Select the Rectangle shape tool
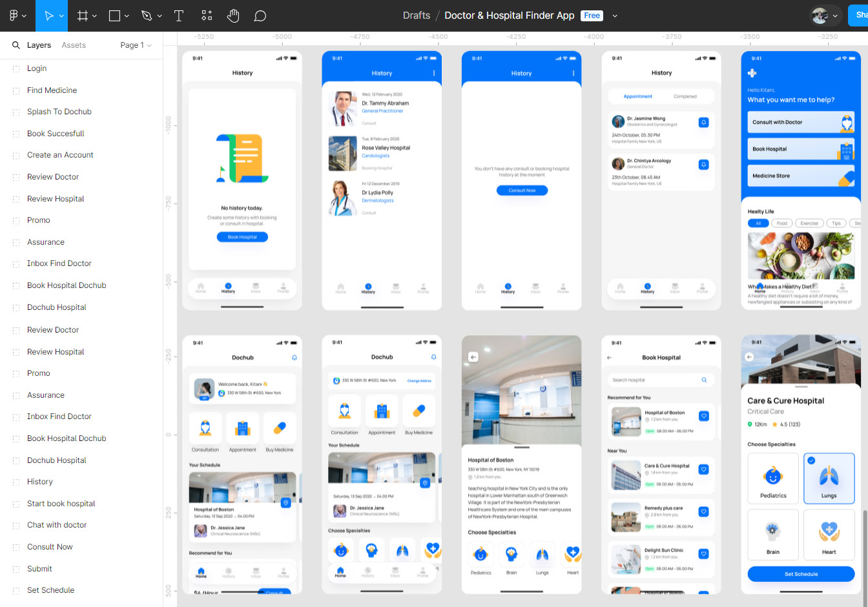The image size is (868, 607). click(115, 15)
